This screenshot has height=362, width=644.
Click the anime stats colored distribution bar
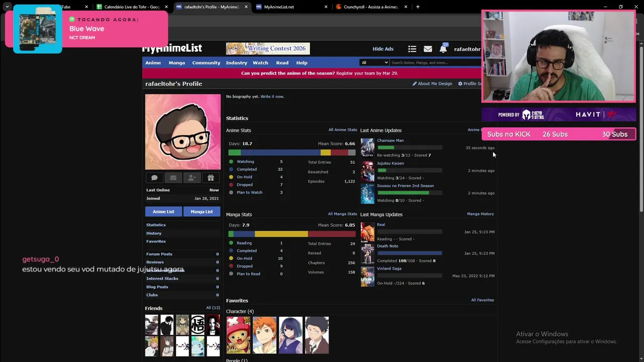coord(292,152)
